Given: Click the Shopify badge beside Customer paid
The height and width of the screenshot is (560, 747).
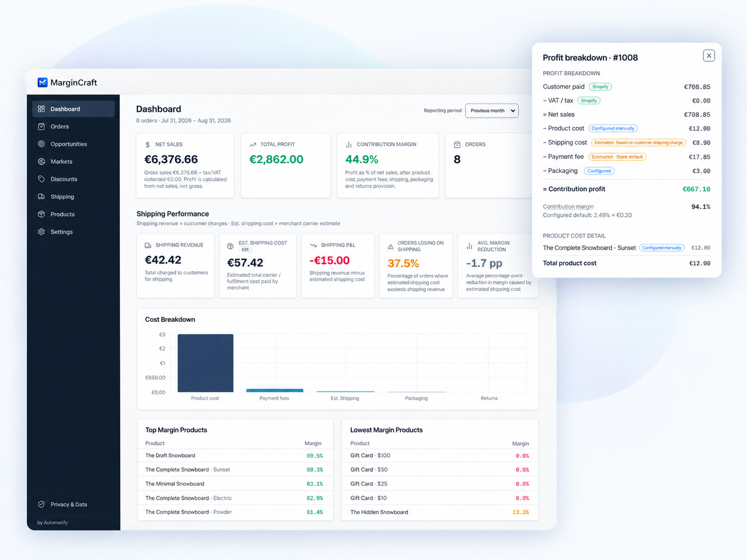Looking at the screenshot, I should 600,87.
